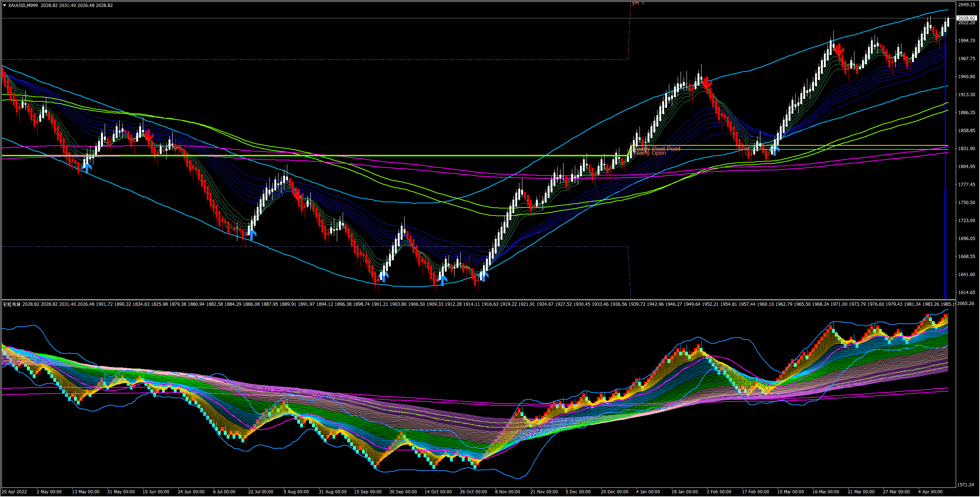Image resolution: width=980 pixels, height=497 pixels.
Task: Click the 2065.26 indicator scale value
Action: 966,304
